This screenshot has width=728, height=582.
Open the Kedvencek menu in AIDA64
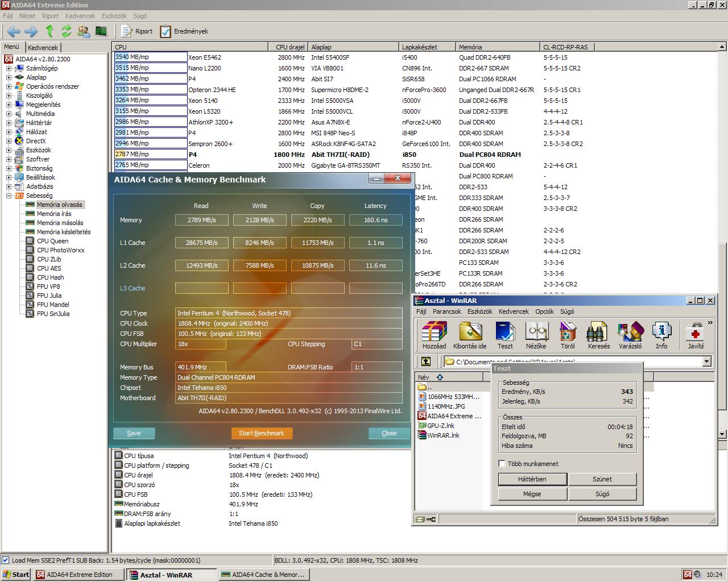coord(80,16)
